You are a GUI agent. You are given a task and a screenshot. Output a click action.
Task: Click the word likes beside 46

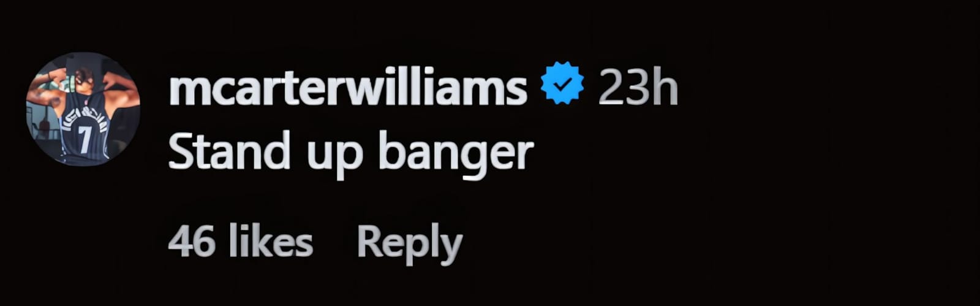click(269, 242)
